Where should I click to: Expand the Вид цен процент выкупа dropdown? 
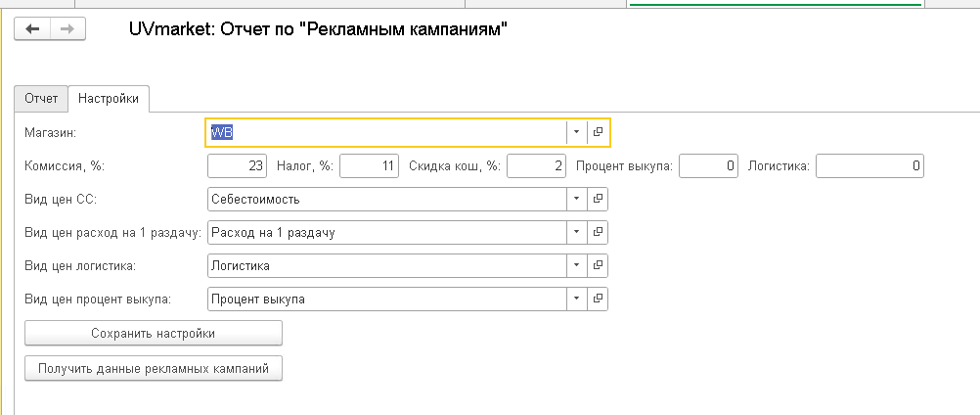tap(576, 299)
